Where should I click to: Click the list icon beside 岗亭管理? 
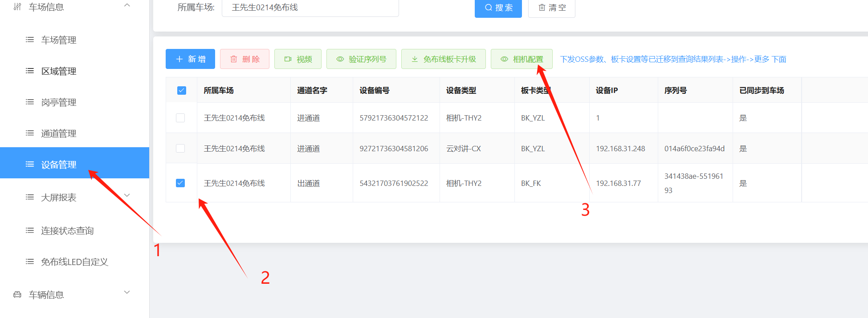[30, 102]
